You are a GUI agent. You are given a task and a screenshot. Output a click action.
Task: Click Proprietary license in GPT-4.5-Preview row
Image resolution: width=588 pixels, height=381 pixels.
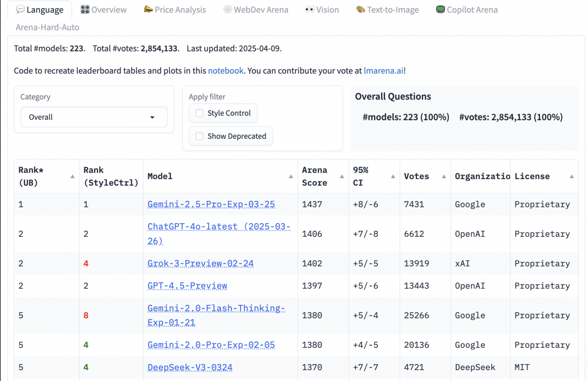tap(542, 286)
